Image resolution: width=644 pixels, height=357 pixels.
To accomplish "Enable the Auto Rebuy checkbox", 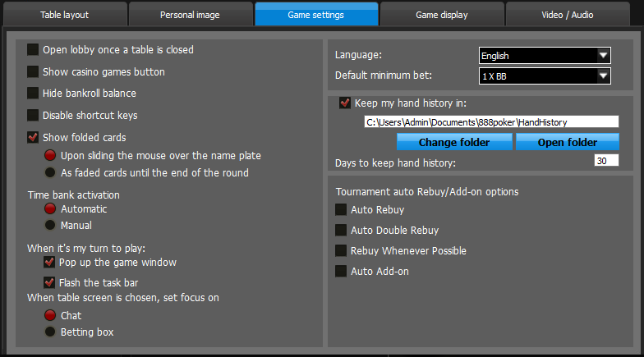I will [x=341, y=210].
